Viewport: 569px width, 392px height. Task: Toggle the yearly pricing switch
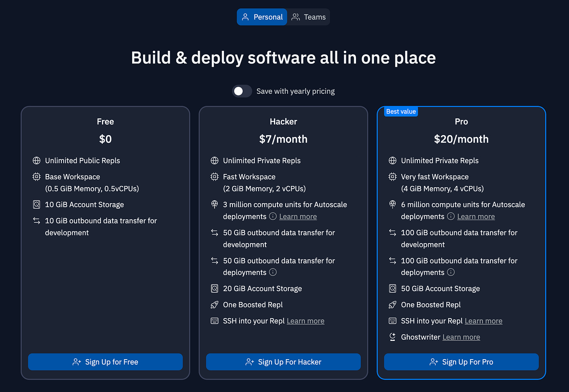pyautogui.click(x=242, y=91)
